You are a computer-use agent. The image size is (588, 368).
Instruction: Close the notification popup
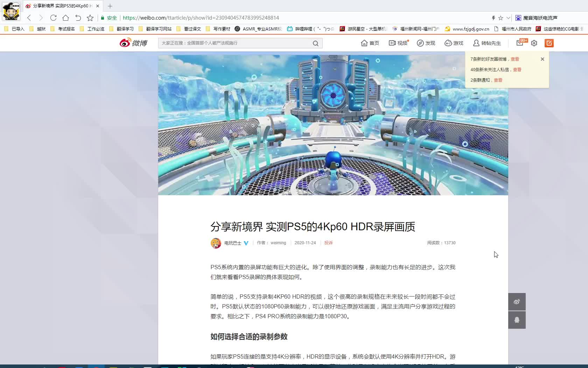(542, 59)
